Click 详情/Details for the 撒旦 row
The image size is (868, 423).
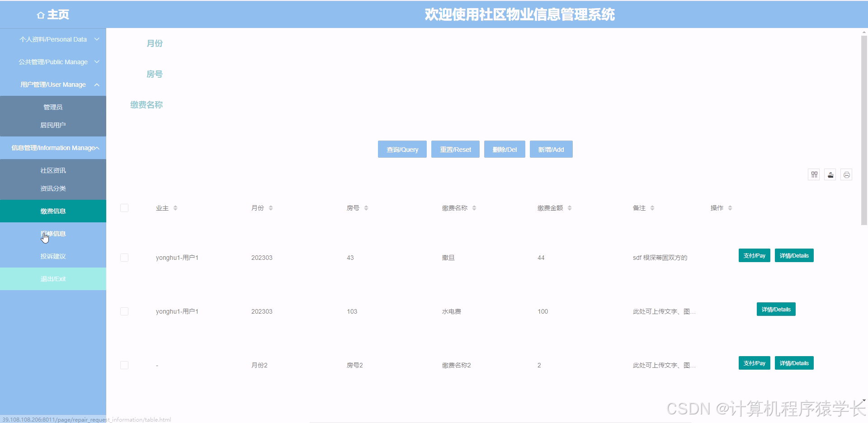(x=794, y=255)
